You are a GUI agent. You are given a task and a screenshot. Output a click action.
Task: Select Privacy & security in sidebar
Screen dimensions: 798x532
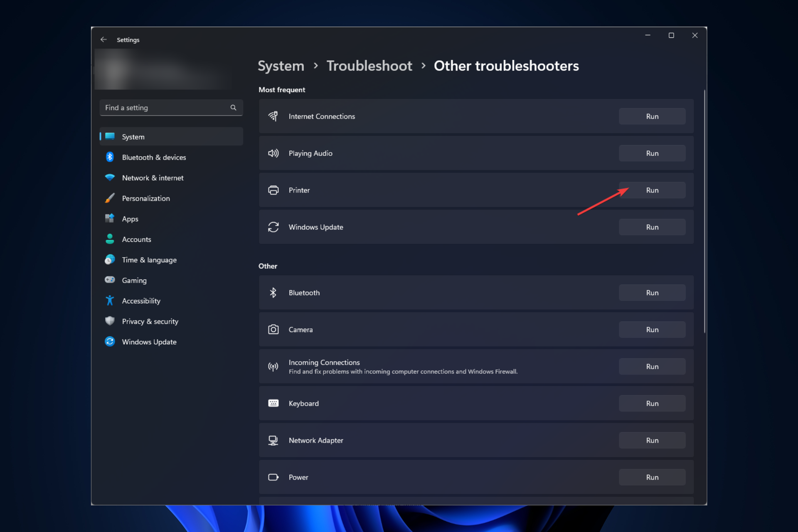tap(150, 321)
